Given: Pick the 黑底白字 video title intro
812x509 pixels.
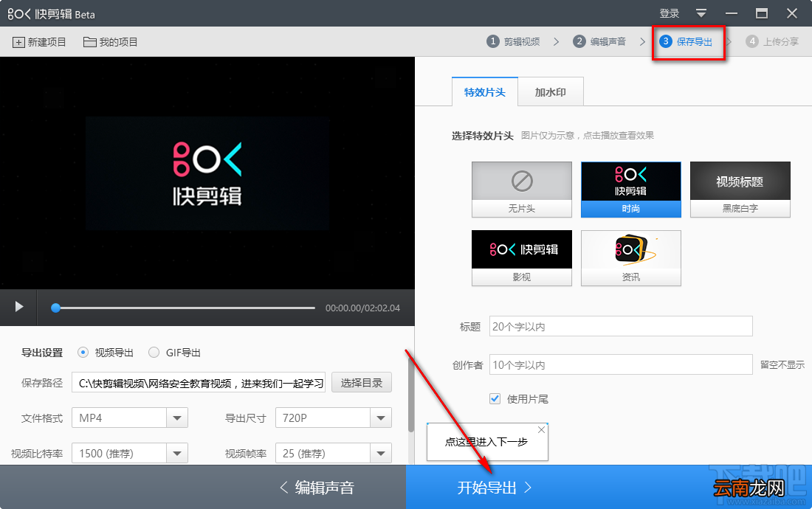Looking at the screenshot, I should [x=740, y=190].
